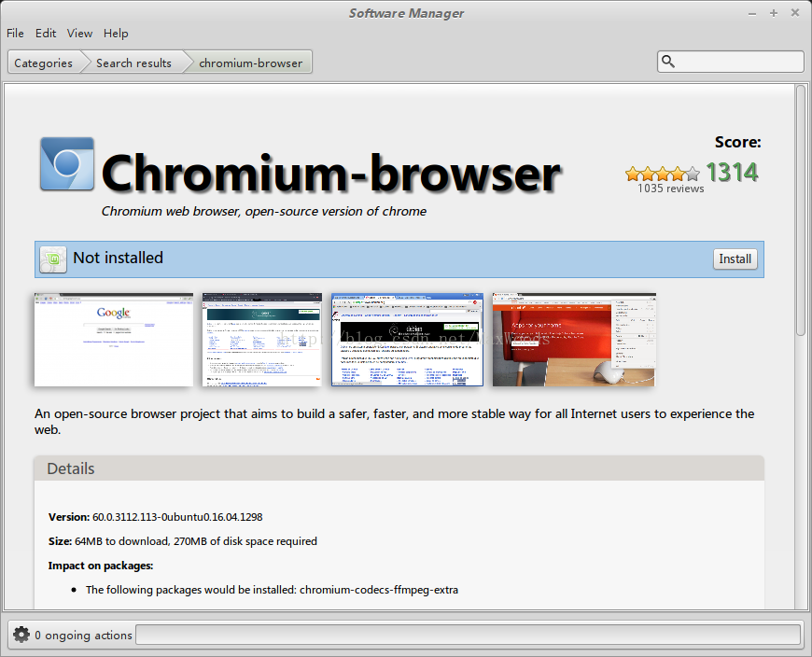
Task: Open the Google homepage screenshot thumbnail
Action: 114,340
